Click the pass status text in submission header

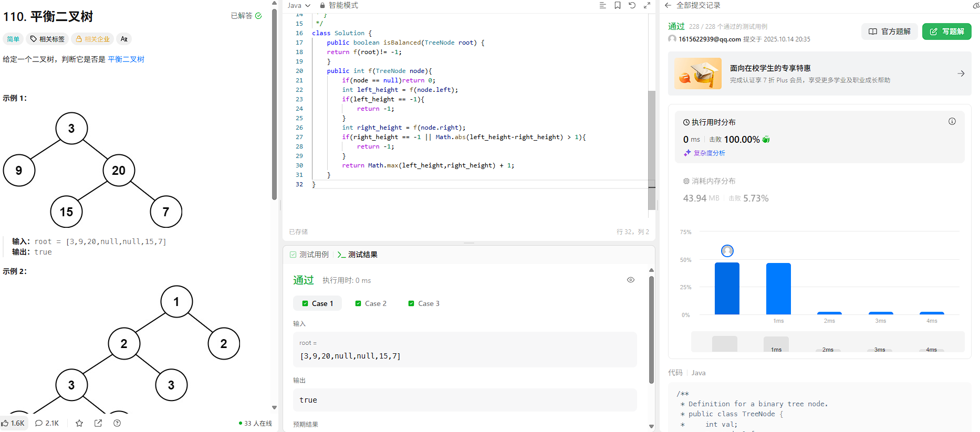pyautogui.click(x=676, y=26)
